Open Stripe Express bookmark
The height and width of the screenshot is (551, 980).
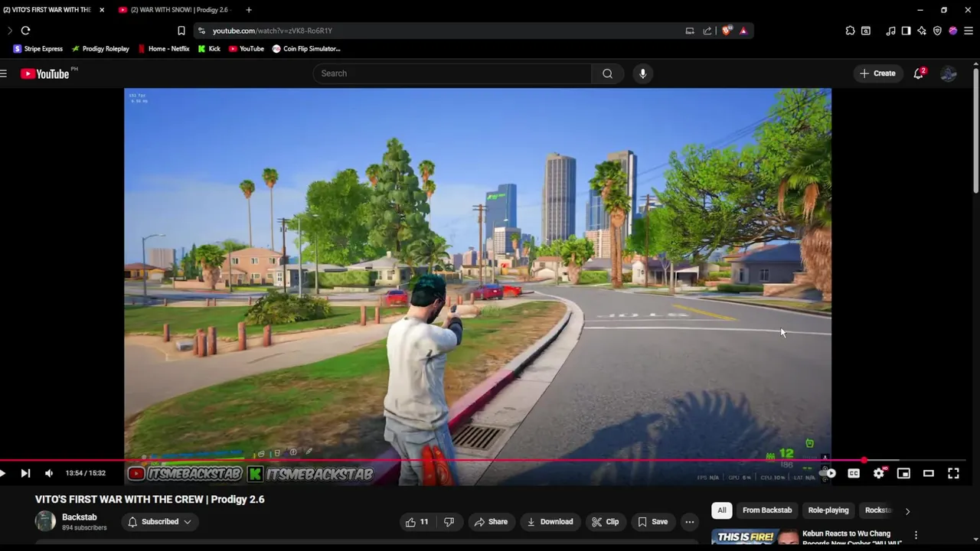click(x=38, y=49)
